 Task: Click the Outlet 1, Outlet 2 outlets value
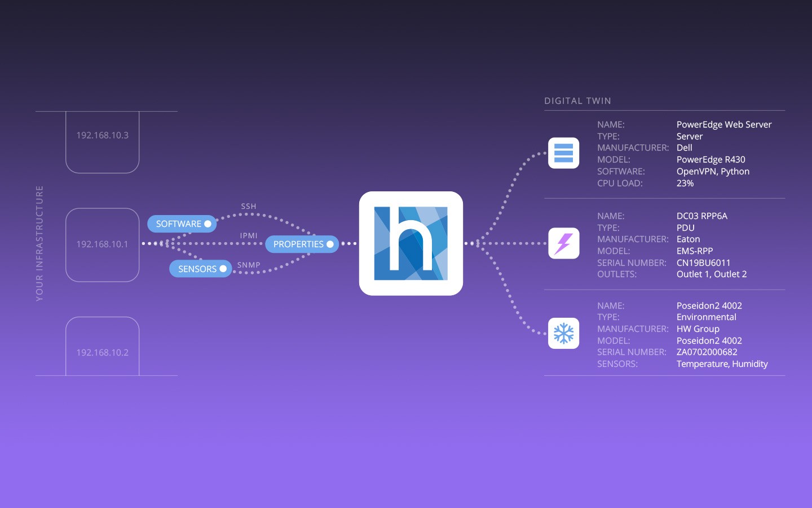pyautogui.click(x=712, y=274)
